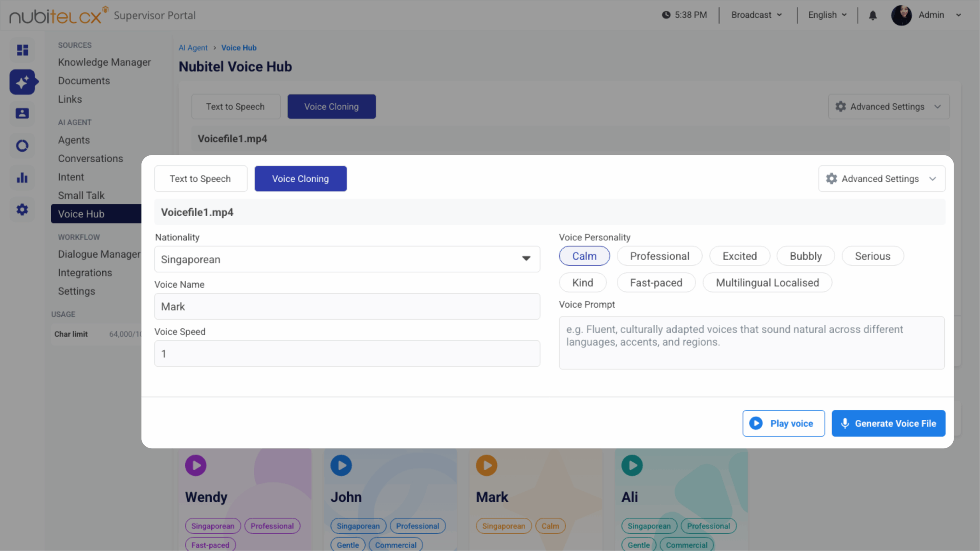Click the nubitel cx logo
This screenshot has width=980, height=551.
point(59,15)
